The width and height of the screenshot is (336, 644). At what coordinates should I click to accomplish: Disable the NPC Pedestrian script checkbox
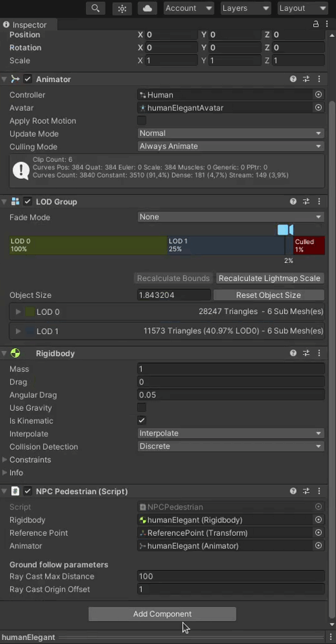click(x=28, y=491)
